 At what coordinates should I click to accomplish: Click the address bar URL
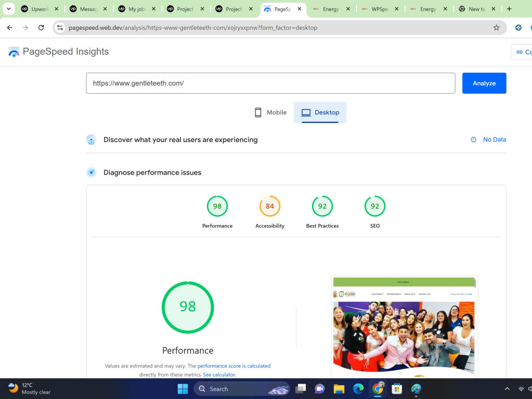pos(193,28)
